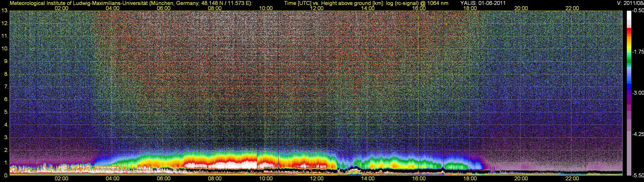This screenshot has width=644, height=182.
Task: Click the 9 km height axis label
Action: point(6,61)
